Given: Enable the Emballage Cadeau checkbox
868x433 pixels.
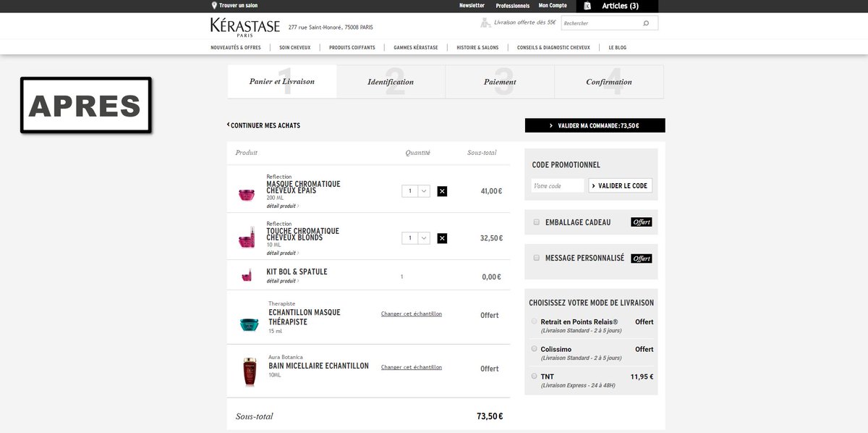Looking at the screenshot, I should [x=536, y=222].
